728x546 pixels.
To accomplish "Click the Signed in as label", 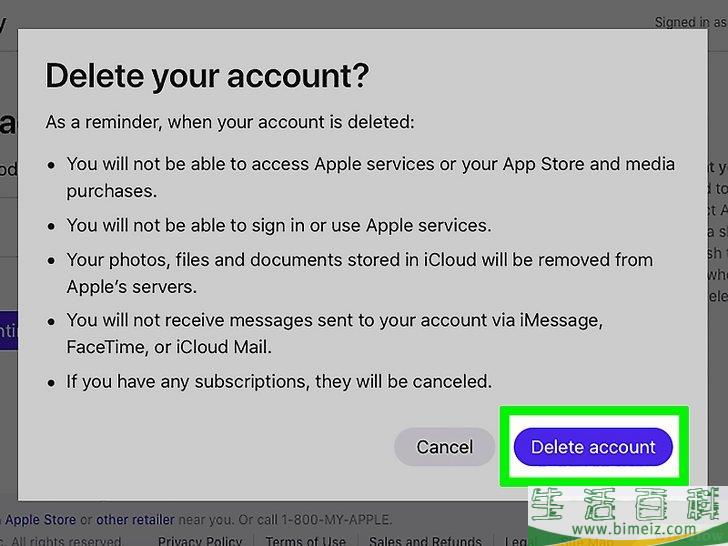I will 690,22.
